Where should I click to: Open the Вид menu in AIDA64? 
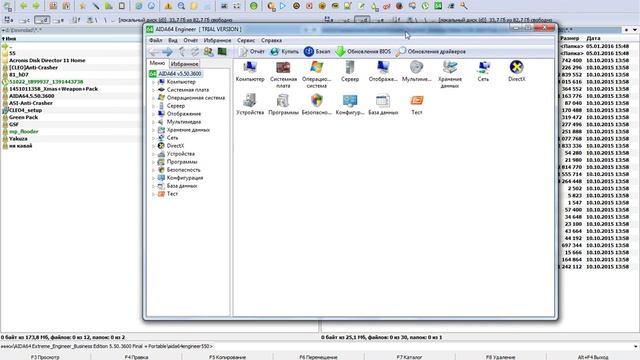173,40
